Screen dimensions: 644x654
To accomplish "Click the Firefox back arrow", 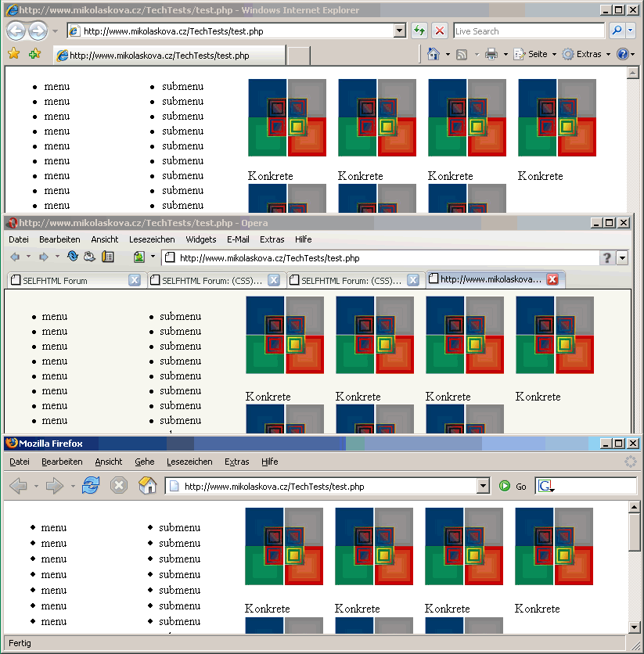I will 18,486.
